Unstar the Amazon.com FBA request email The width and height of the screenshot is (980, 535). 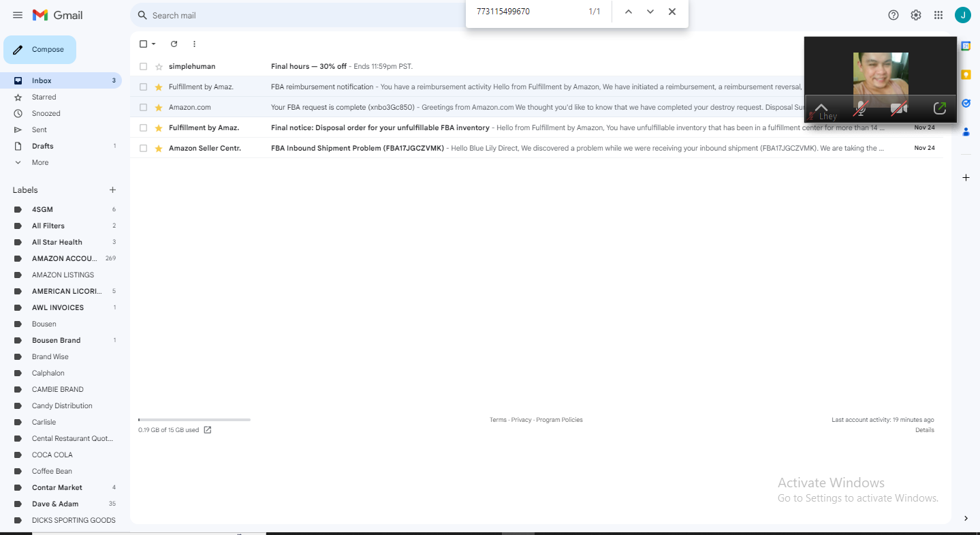coord(159,107)
